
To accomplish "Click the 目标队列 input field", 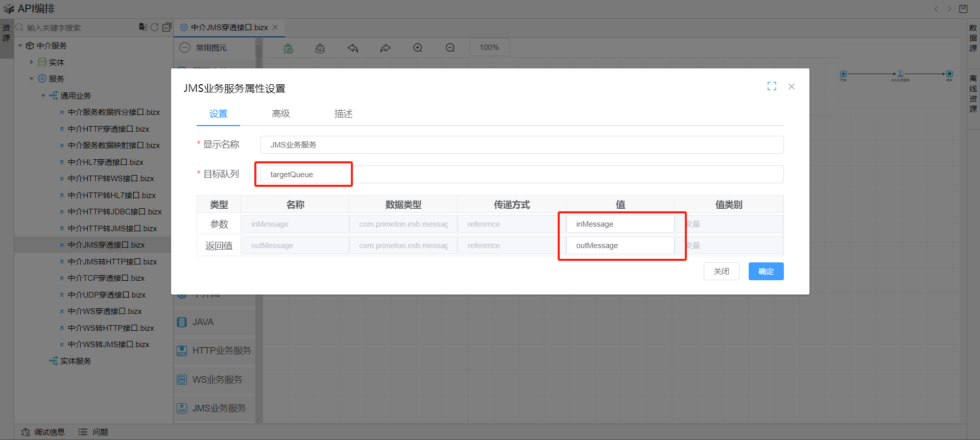I will tap(521, 175).
